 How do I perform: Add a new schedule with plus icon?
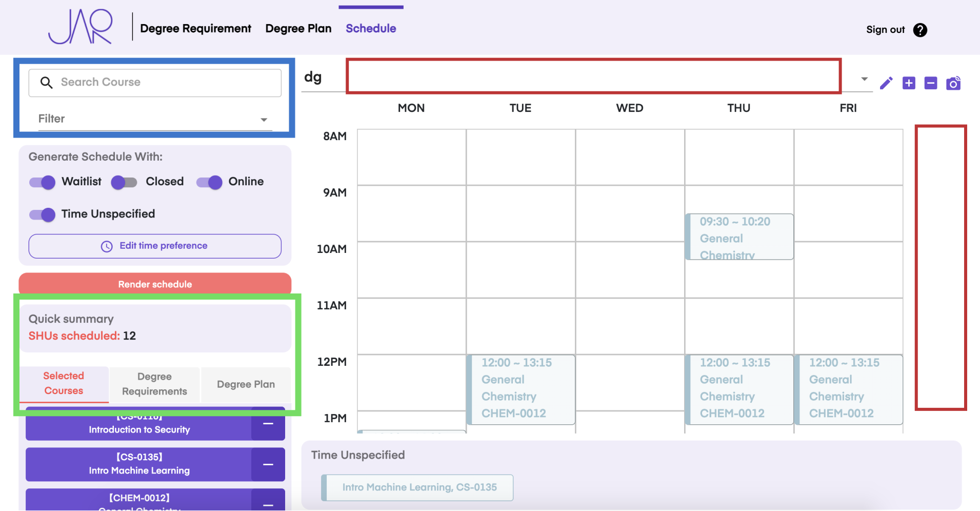click(x=909, y=83)
